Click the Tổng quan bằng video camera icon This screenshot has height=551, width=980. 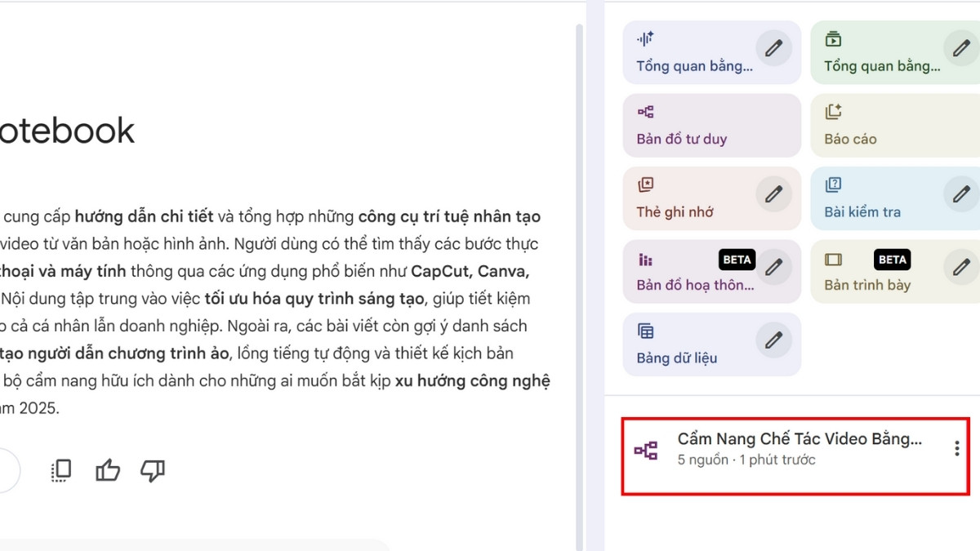833,38
